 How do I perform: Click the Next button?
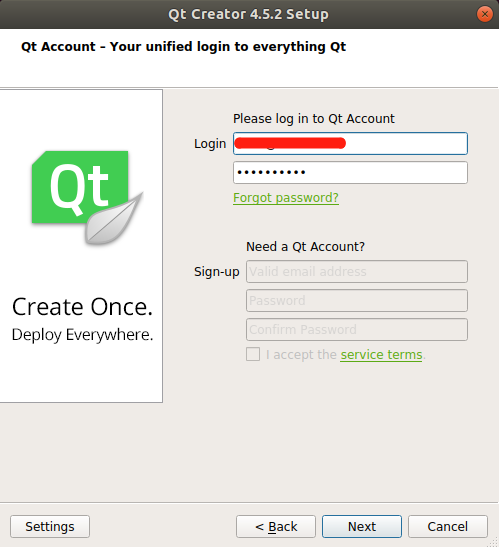coord(362,526)
